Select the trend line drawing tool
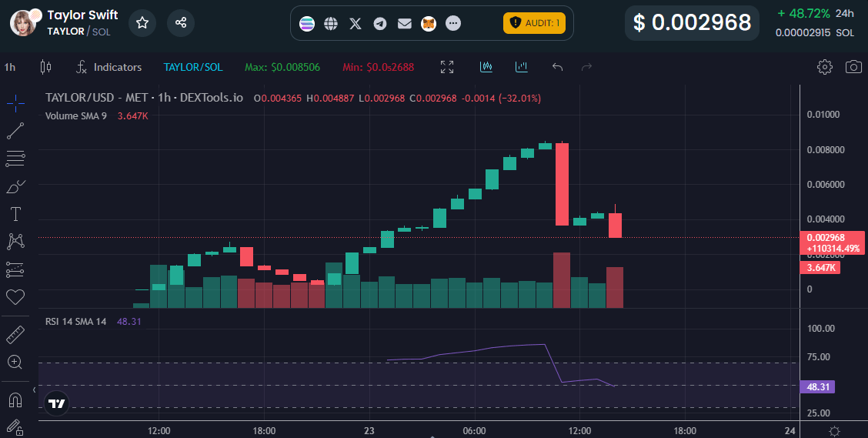 point(15,131)
